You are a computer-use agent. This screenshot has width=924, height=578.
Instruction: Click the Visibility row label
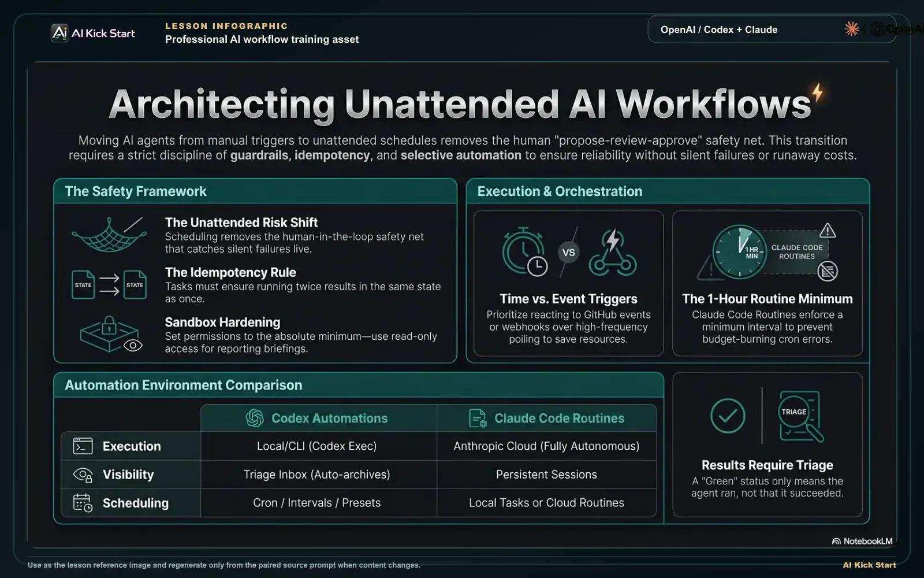coord(128,475)
